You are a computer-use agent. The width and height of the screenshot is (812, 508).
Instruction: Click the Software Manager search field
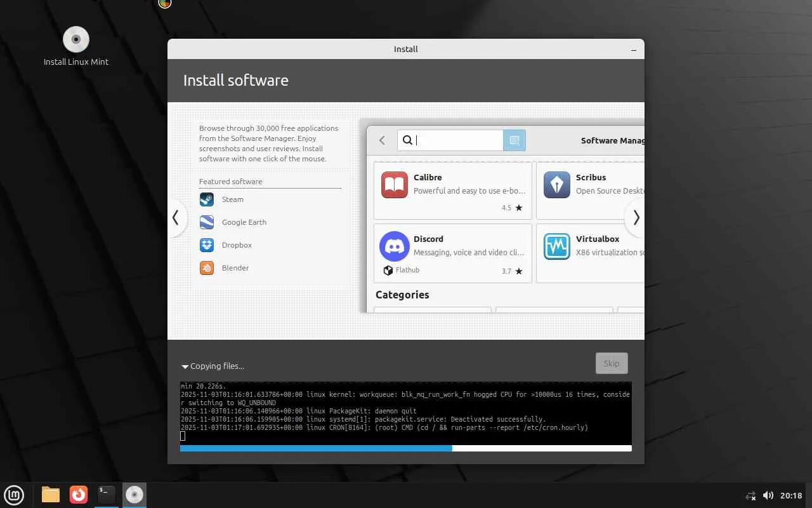point(450,140)
